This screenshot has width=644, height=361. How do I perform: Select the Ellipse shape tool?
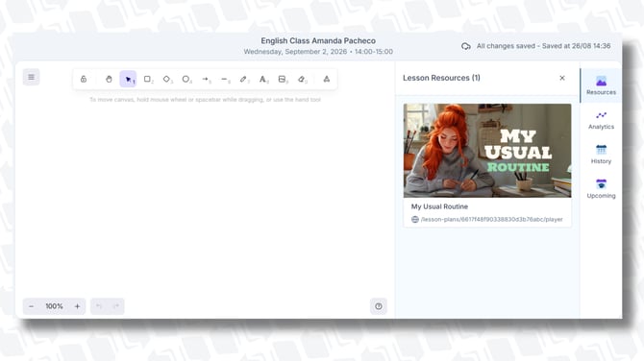(x=186, y=79)
